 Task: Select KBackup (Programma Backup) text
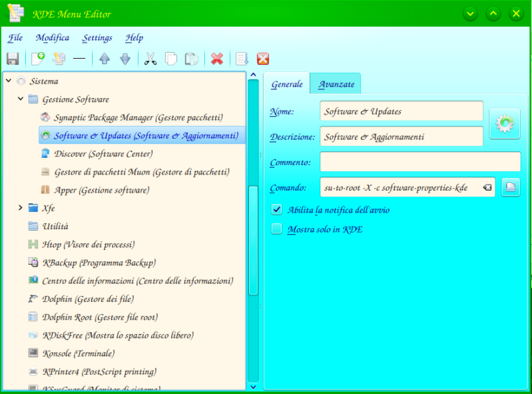(99, 263)
